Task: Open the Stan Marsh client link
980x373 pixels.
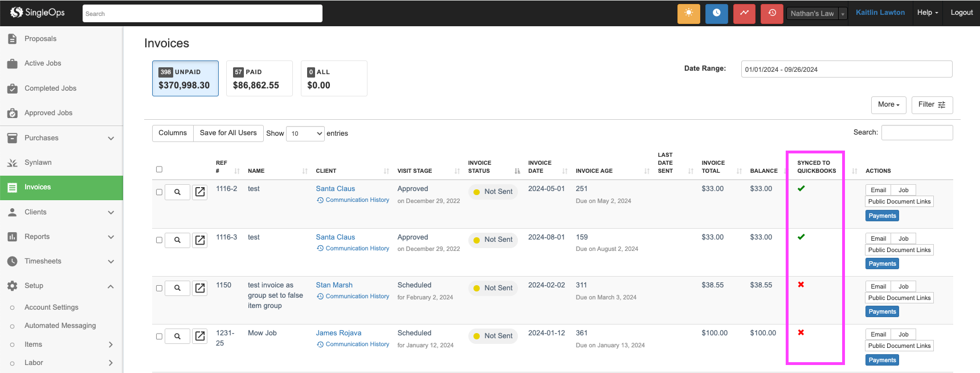Action: 334,285
